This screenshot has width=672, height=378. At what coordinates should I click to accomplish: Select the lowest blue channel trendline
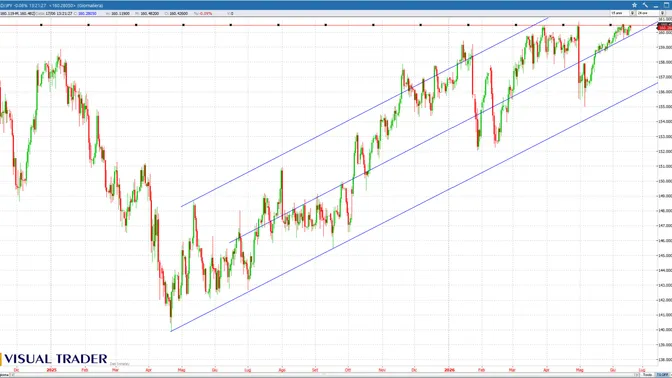(414, 207)
